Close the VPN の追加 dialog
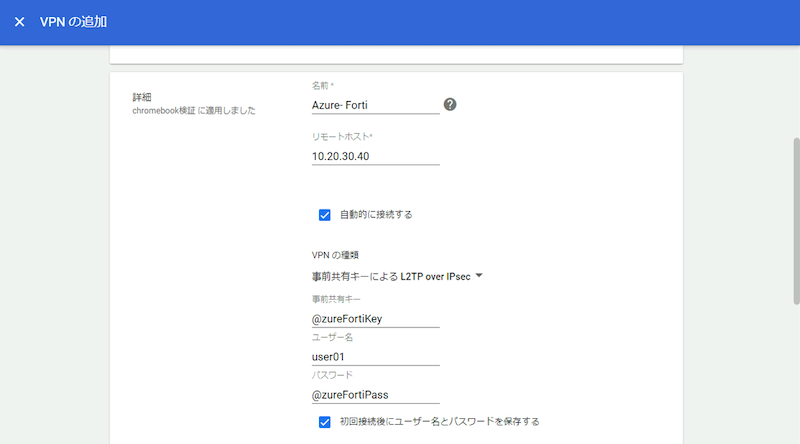The image size is (800, 444). click(19, 22)
